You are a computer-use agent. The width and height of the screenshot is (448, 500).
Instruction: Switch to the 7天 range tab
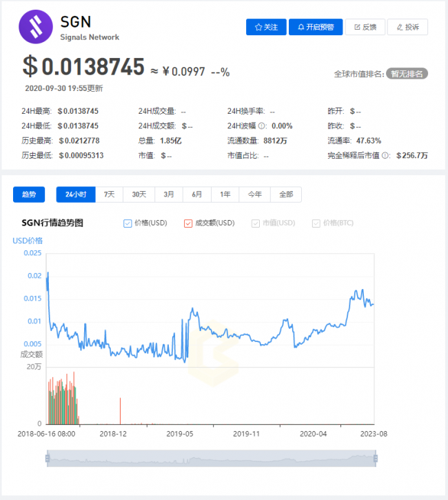(x=110, y=194)
